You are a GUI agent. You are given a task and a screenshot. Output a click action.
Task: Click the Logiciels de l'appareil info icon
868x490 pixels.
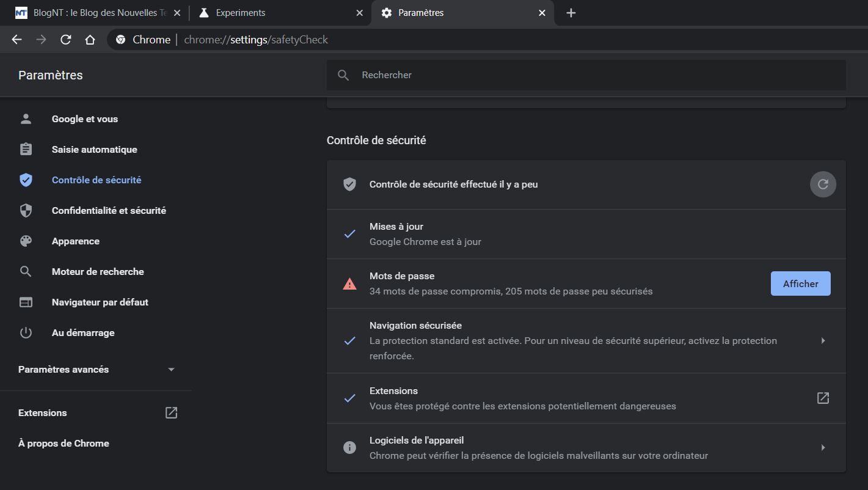click(349, 448)
